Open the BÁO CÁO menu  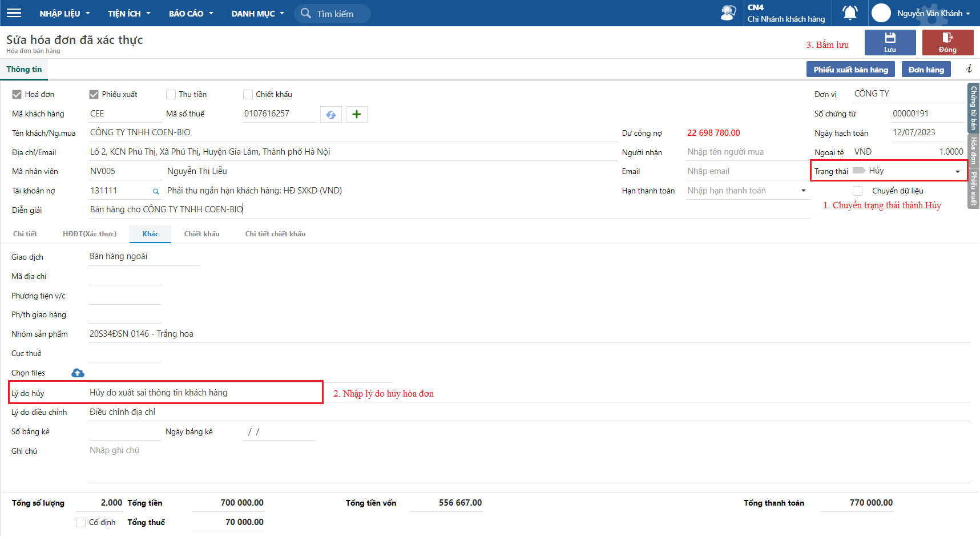(x=191, y=14)
